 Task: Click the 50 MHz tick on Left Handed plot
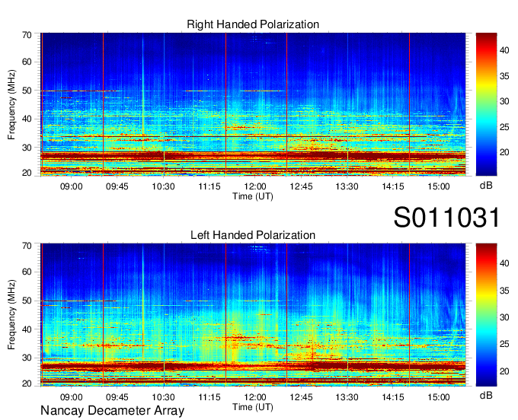pos(27,301)
